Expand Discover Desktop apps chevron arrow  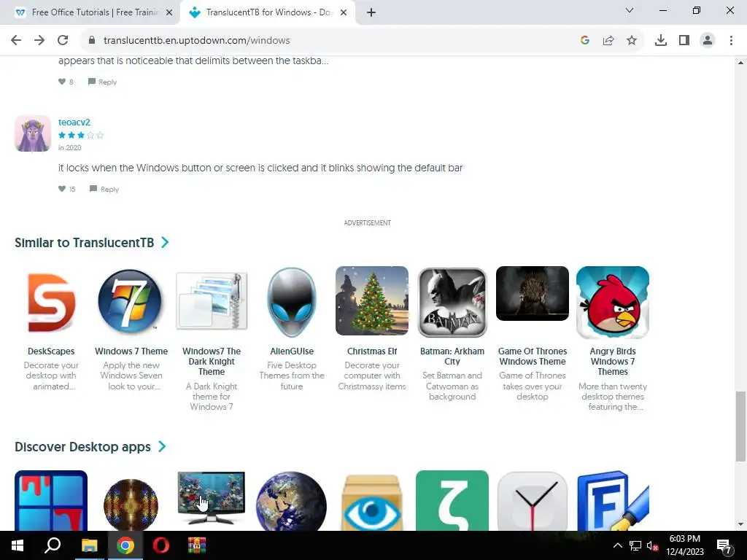(x=162, y=446)
